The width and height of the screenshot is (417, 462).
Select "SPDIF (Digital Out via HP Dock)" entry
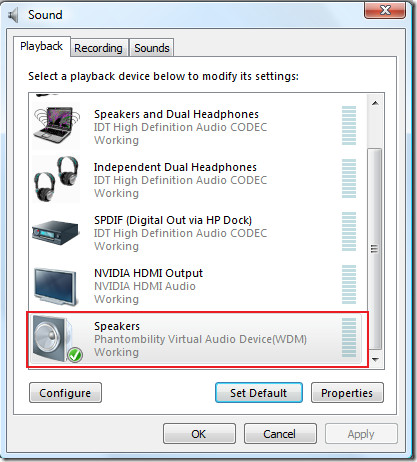(x=173, y=220)
